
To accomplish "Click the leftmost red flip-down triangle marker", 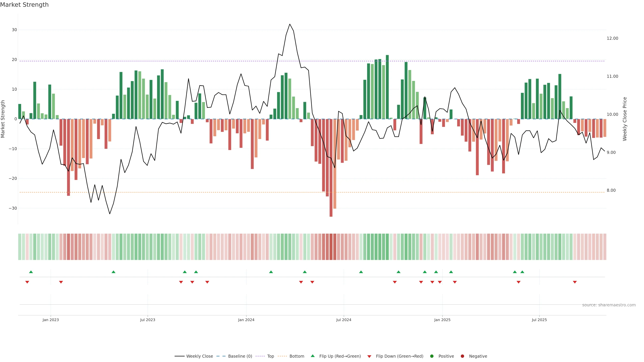I will coord(27,282).
